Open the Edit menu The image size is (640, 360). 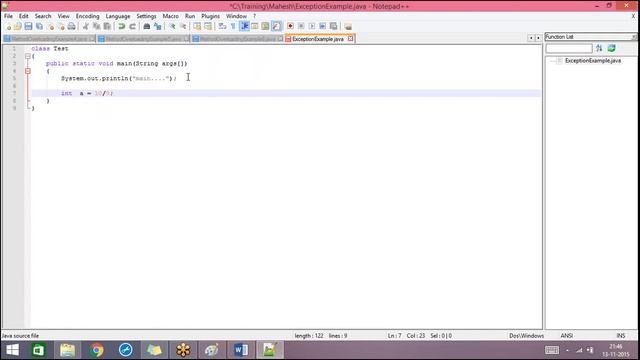tap(24, 16)
